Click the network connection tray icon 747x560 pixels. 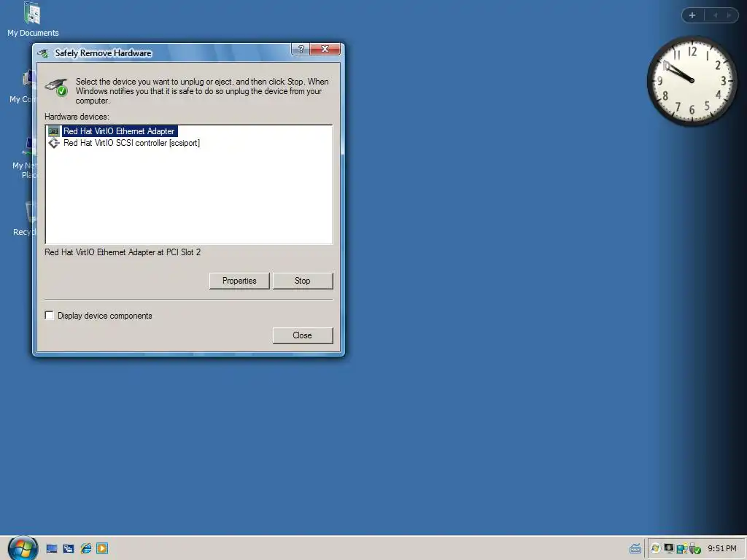[x=682, y=548]
